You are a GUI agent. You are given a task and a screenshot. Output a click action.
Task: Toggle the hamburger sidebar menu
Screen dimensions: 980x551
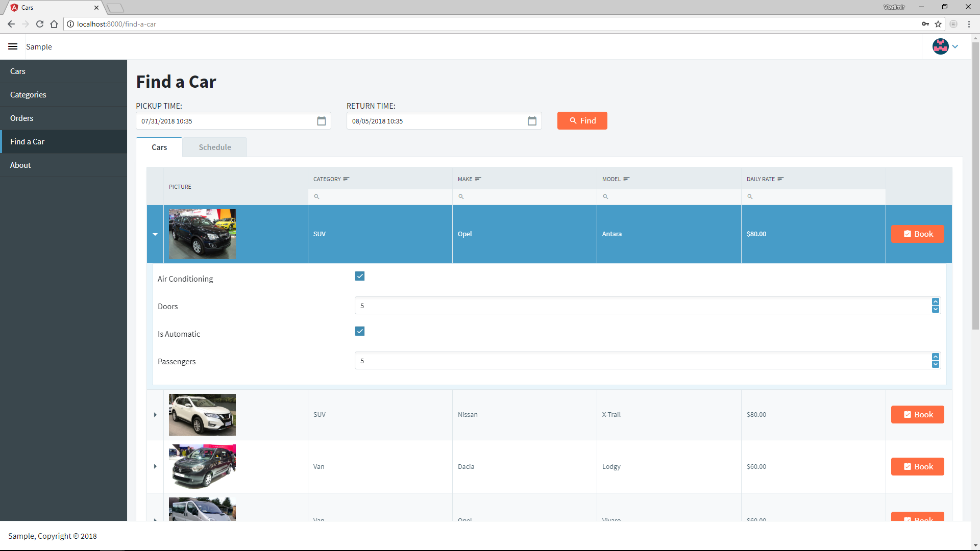point(13,46)
